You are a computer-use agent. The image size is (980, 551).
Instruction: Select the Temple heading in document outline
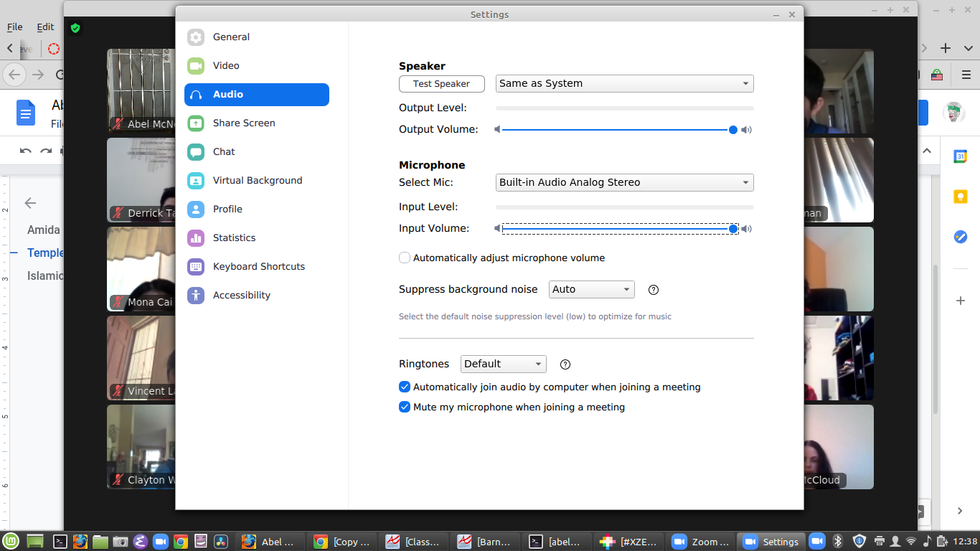[45, 253]
